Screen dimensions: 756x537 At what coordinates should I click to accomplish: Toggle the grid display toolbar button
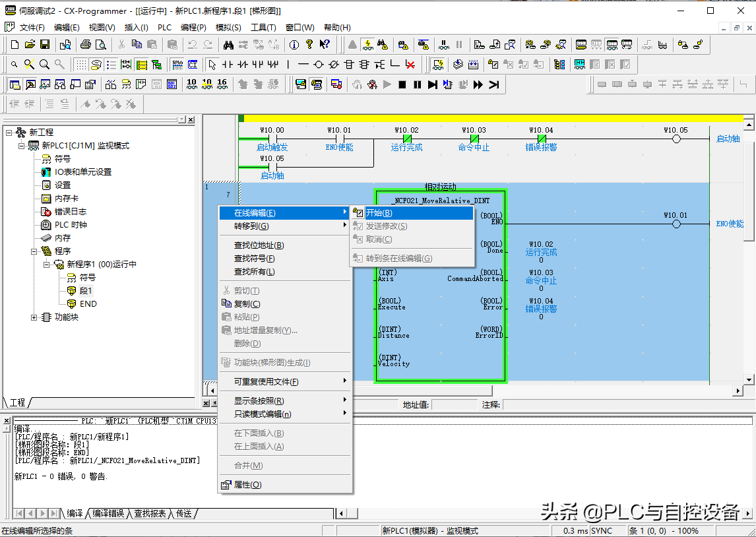point(80,65)
